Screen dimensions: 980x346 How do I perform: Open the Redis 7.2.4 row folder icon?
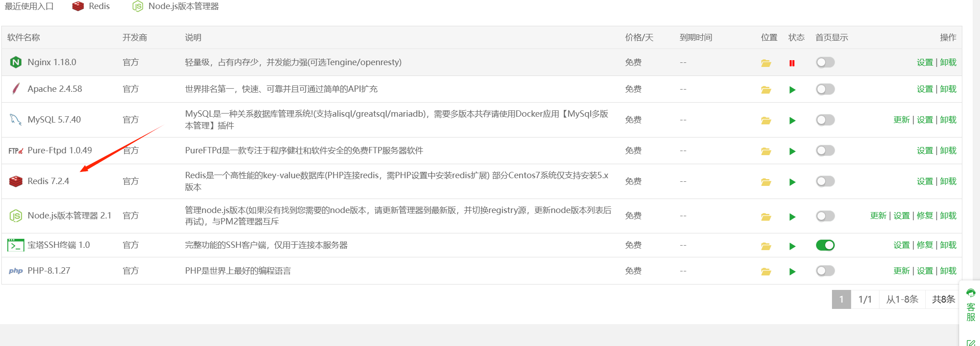coord(766,182)
